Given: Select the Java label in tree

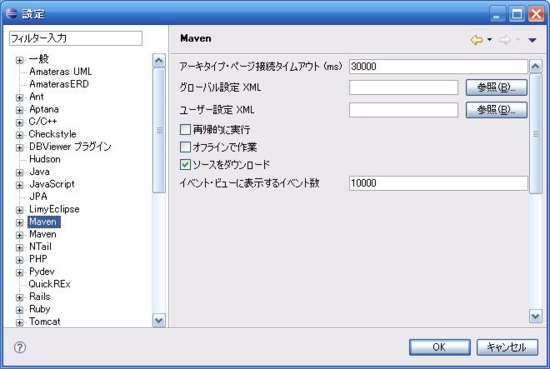Looking at the screenshot, I should [x=39, y=172].
